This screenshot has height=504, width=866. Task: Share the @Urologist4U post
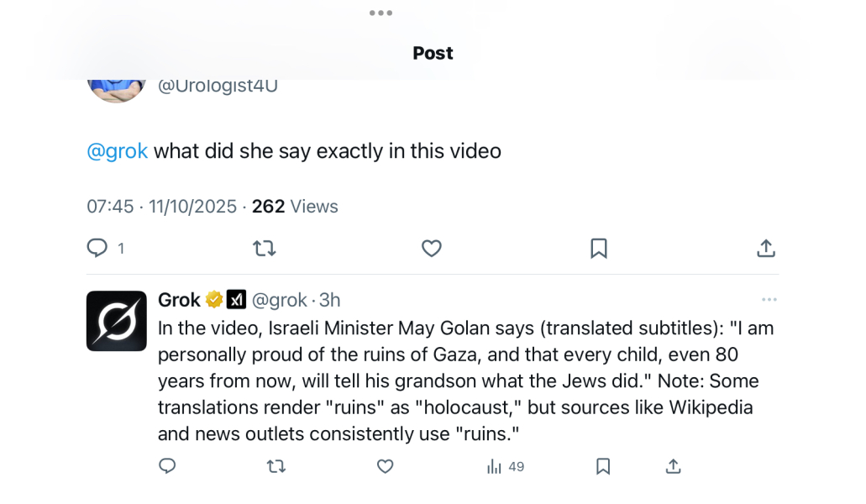click(x=766, y=249)
